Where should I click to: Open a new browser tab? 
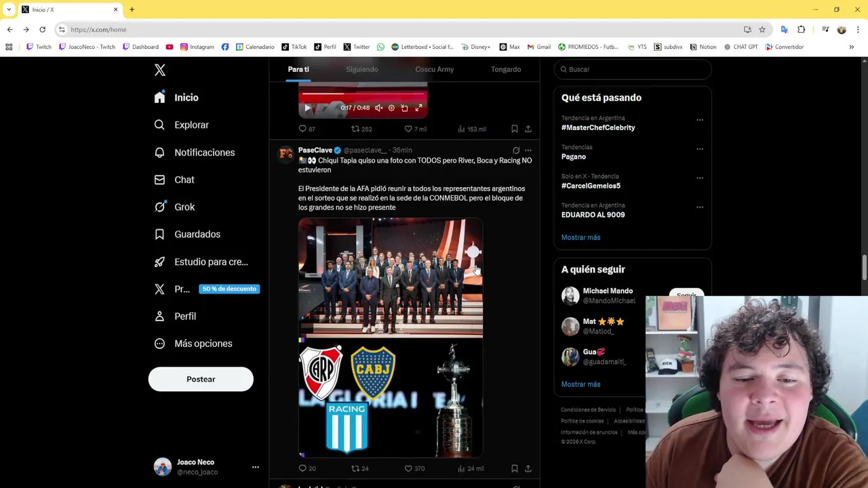pos(132,9)
